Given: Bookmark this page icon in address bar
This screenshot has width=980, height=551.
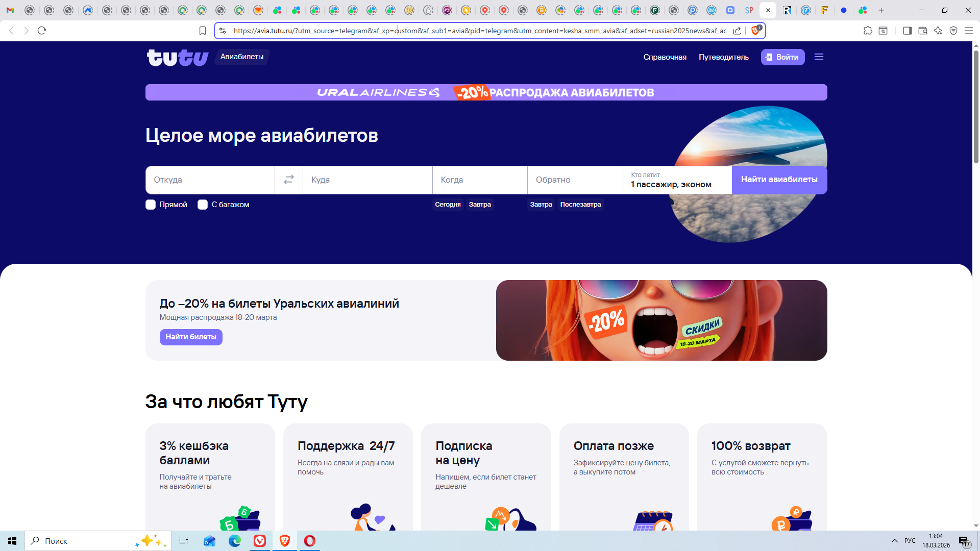Looking at the screenshot, I should [x=202, y=31].
